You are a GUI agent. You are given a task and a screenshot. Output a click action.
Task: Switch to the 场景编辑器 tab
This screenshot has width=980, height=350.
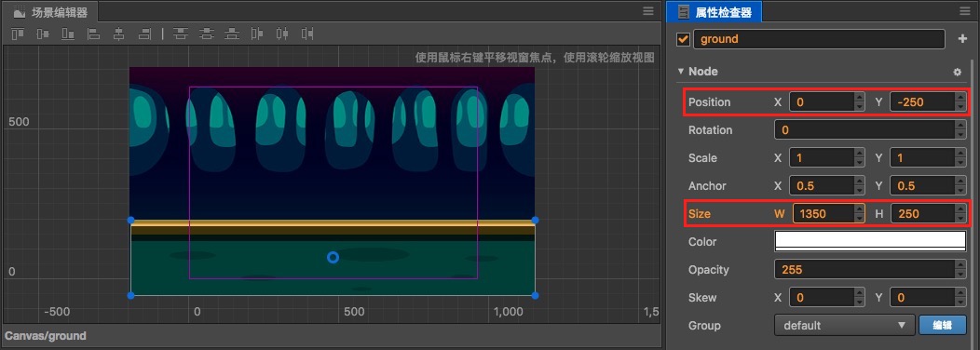[x=51, y=11]
